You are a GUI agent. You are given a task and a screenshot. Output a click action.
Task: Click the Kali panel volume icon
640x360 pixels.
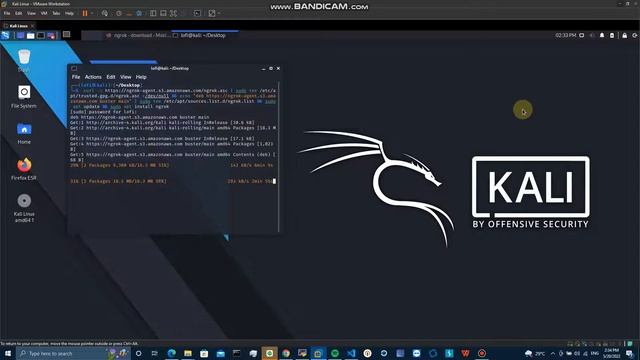pos(592,36)
